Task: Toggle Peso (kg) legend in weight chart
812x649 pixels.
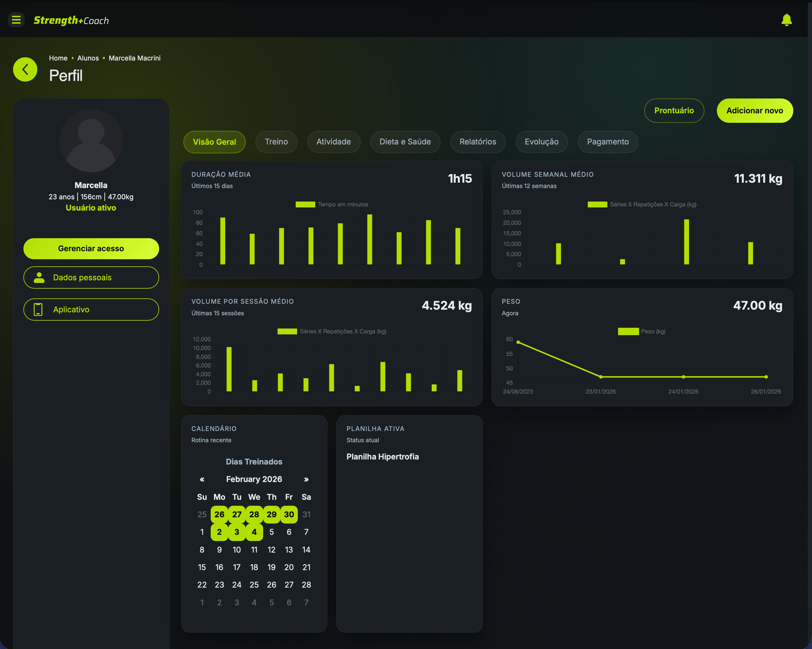Action: 628,331
